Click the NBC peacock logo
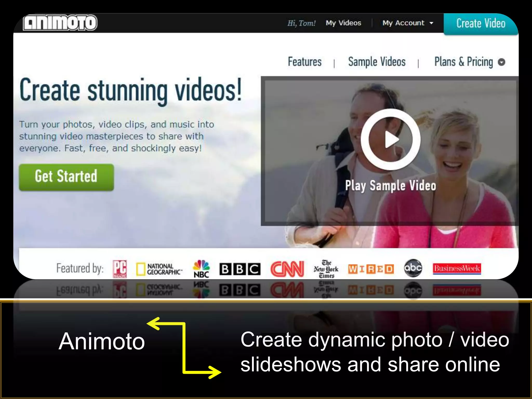The height and width of the screenshot is (399, 532). 201,269
